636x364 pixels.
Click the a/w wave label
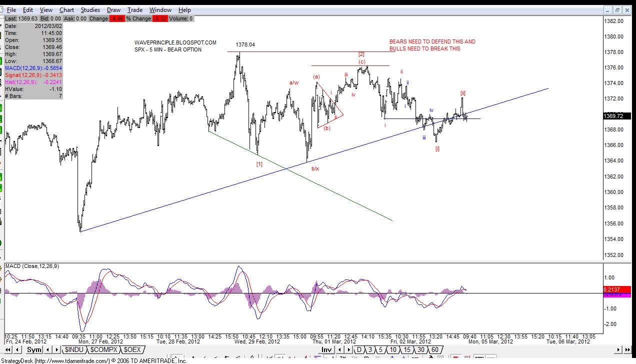coord(294,82)
